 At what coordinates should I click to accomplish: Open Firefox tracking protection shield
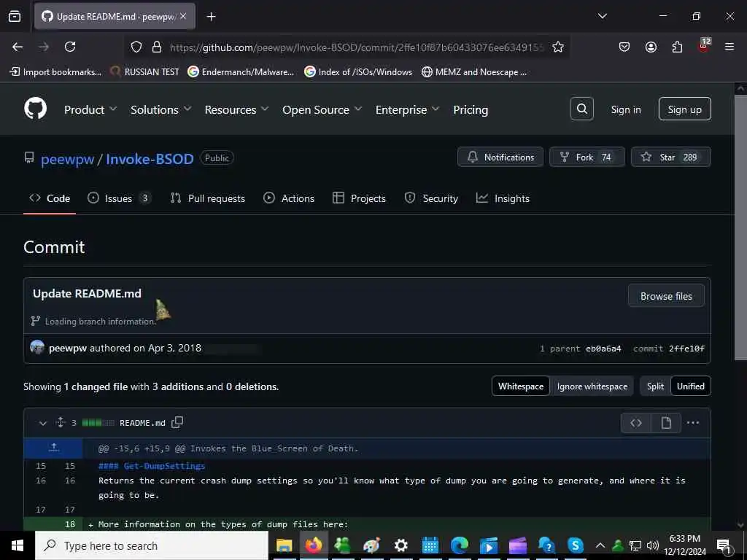[x=136, y=47]
